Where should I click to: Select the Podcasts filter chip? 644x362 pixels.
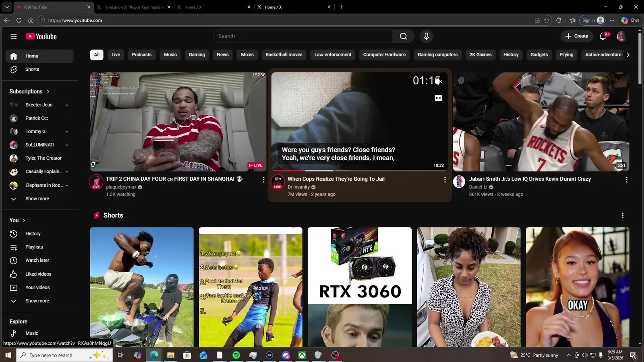[x=142, y=55]
